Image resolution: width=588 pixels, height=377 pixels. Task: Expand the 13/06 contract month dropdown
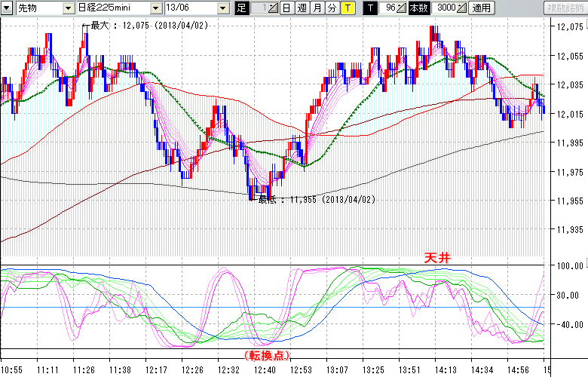[x=223, y=8]
